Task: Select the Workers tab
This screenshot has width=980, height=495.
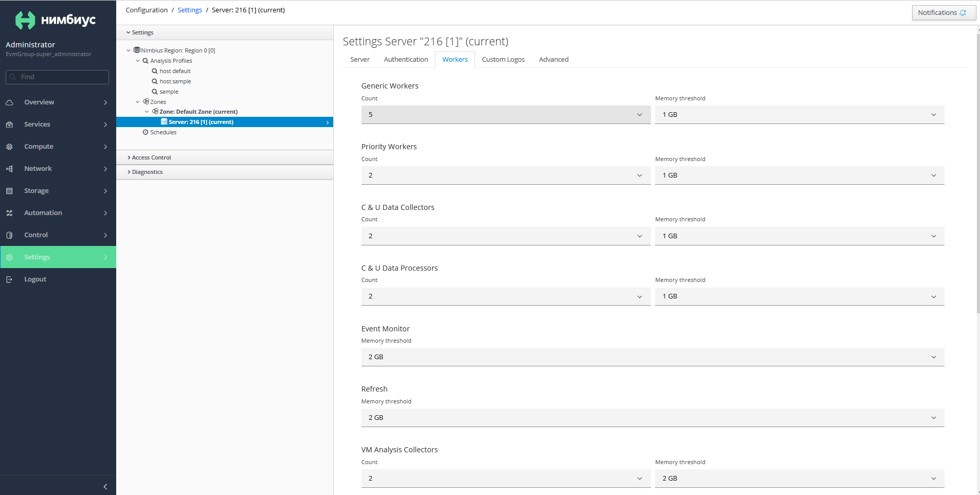Action: (455, 60)
